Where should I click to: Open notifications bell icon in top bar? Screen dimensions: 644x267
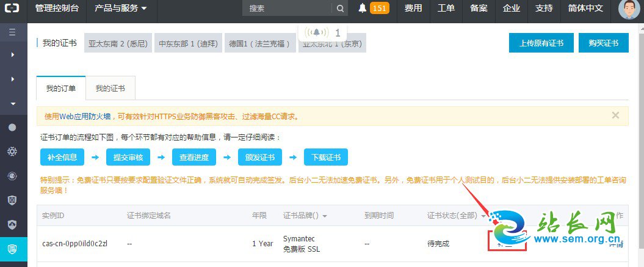tap(362, 8)
